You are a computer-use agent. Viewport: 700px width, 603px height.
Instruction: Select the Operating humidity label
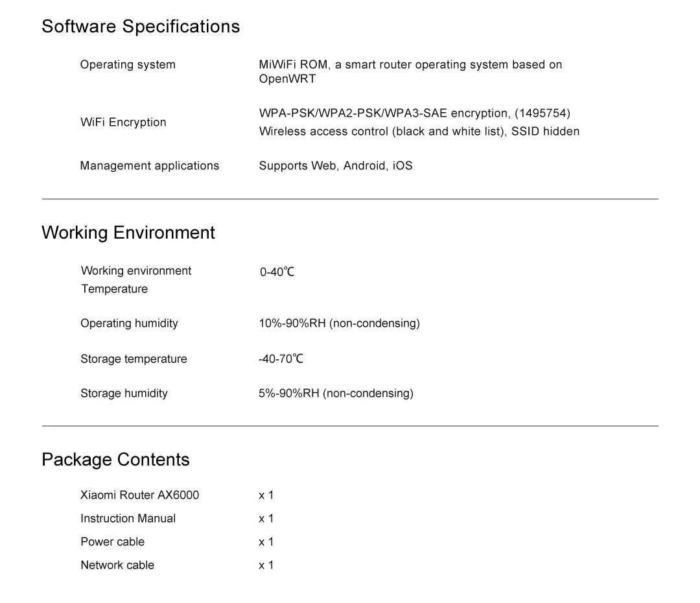129,324
